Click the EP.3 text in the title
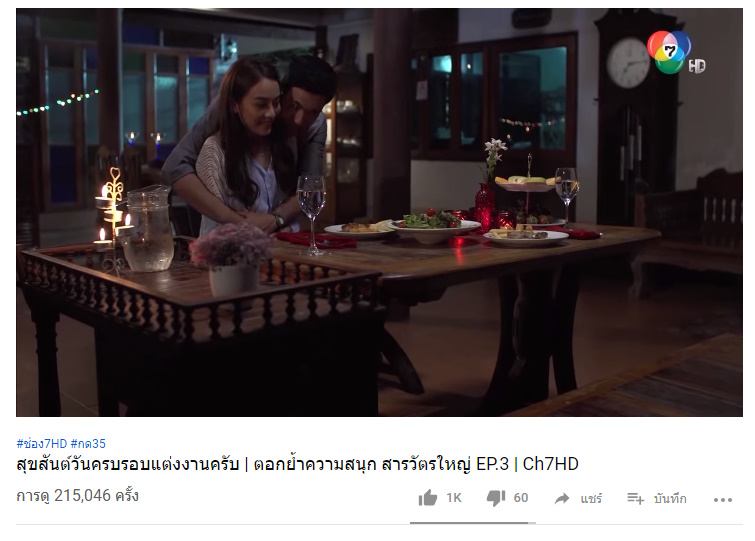The image size is (755, 541). click(x=492, y=464)
